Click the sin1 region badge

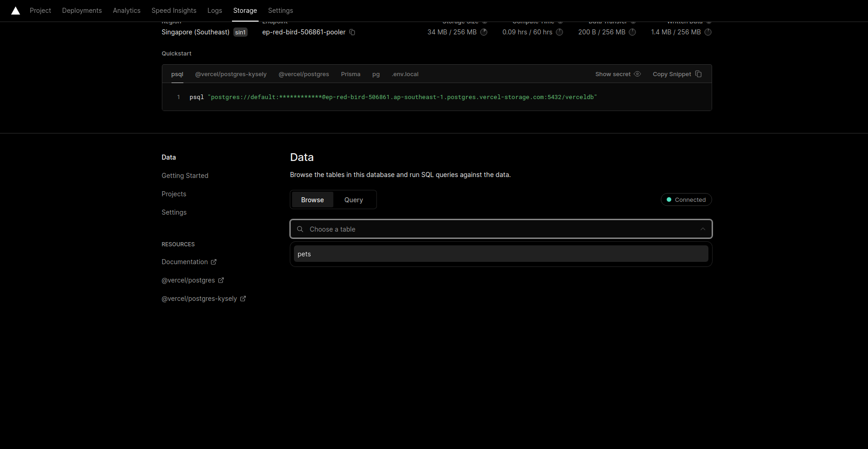(240, 32)
